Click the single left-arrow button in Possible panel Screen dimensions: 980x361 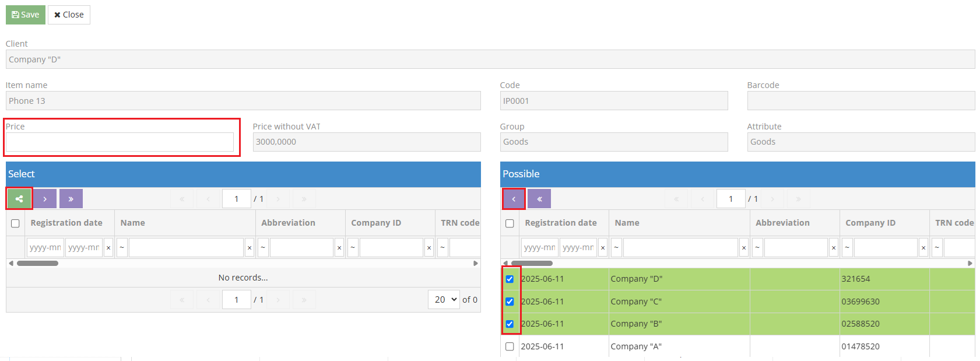[x=514, y=199]
